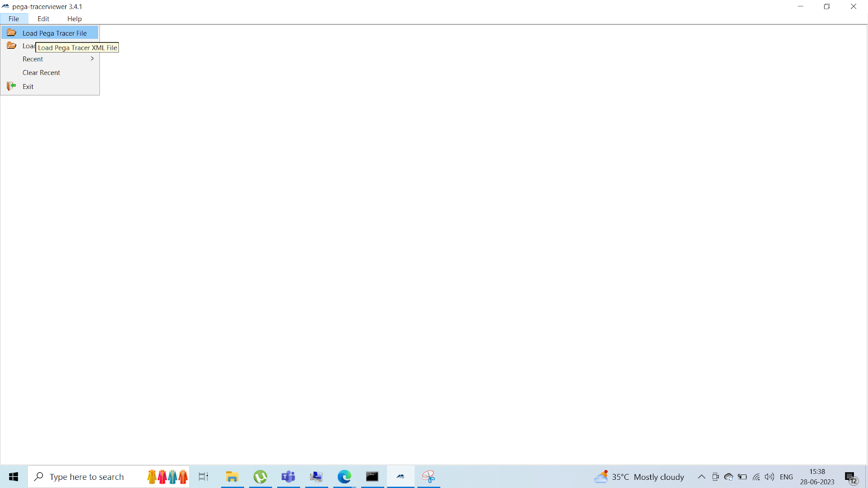
Task: Click the colorful dresses search highlight icon
Action: click(x=168, y=477)
